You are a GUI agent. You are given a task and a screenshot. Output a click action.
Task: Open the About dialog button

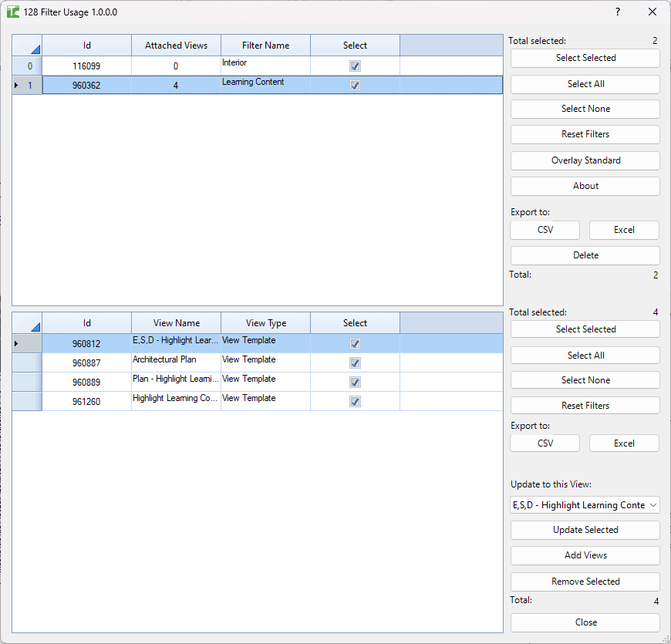coord(585,186)
